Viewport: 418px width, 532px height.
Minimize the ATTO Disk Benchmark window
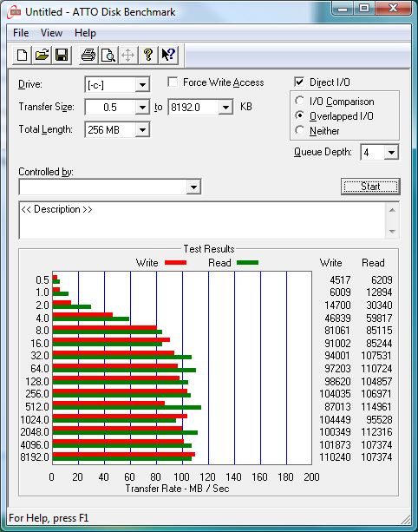(x=343, y=8)
